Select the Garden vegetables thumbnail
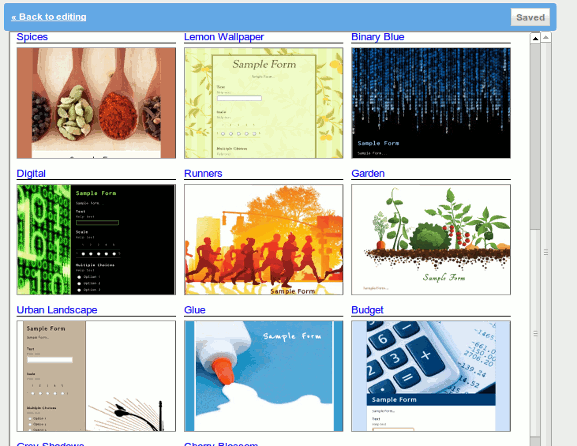The width and height of the screenshot is (577, 446). tap(431, 240)
